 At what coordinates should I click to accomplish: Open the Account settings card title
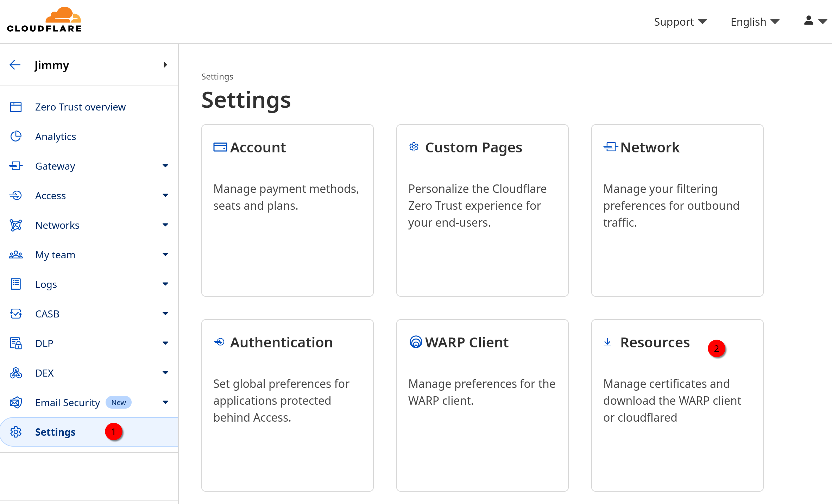[x=258, y=147]
